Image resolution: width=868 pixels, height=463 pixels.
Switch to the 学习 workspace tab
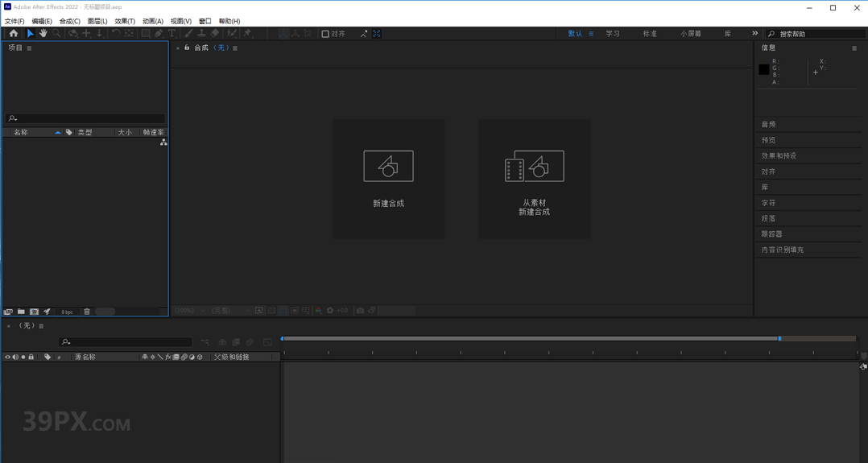tap(612, 34)
